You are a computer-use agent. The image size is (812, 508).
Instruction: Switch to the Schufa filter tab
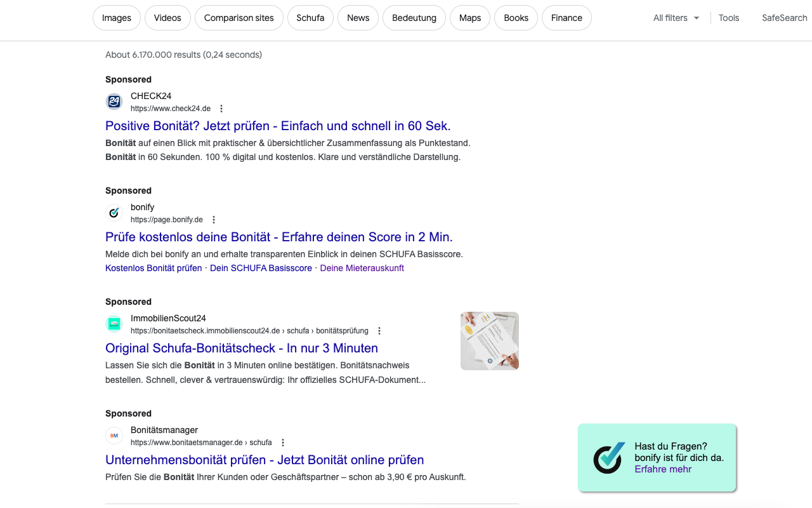point(310,18)
